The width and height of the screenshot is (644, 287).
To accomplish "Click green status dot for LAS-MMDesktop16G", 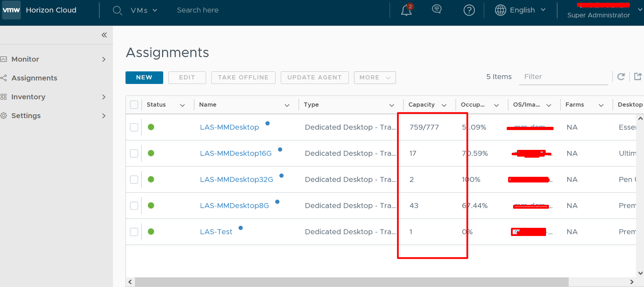I will coord(151,153).
